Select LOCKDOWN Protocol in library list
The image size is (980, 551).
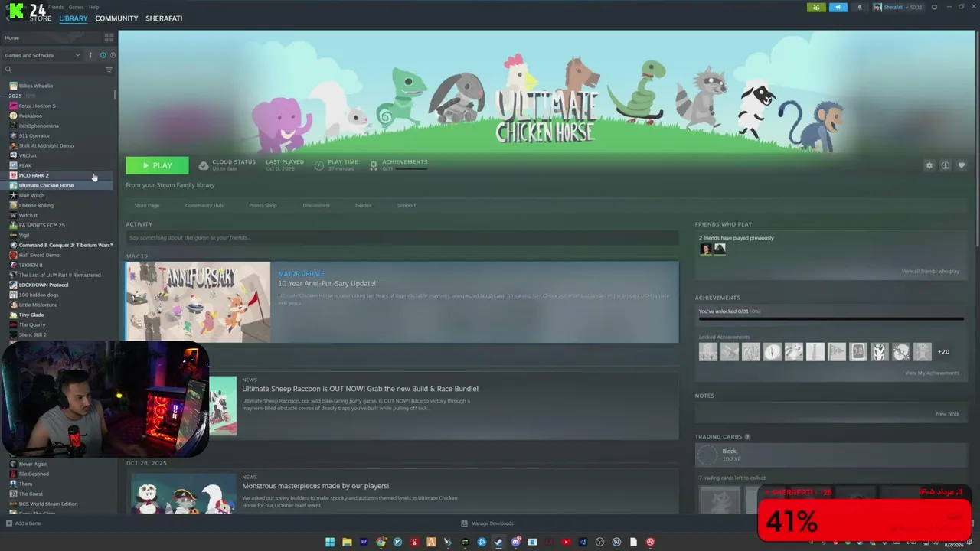click(x=44, y=285)
